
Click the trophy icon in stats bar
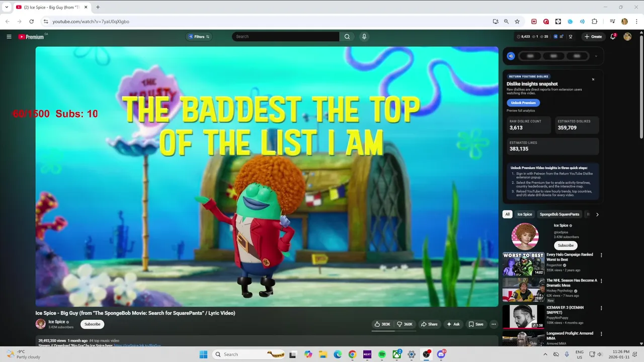point(571,37)
